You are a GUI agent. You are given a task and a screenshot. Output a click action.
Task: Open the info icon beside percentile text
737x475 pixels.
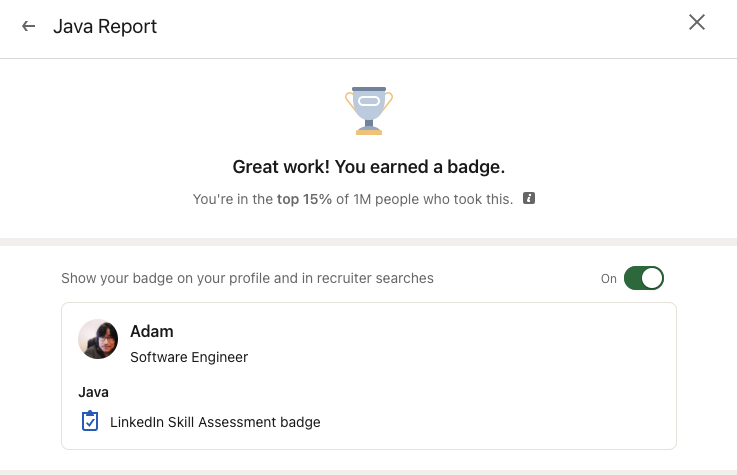point(529,198)
